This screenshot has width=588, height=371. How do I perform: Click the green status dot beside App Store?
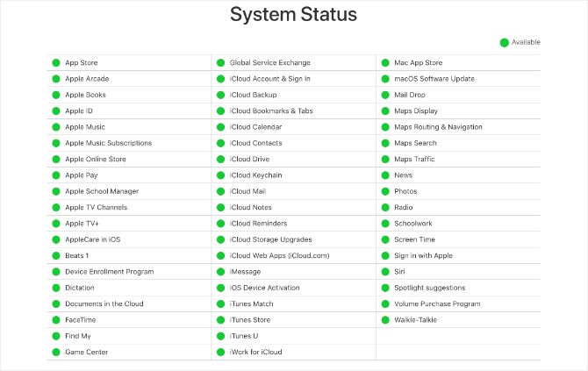[55, 63]
